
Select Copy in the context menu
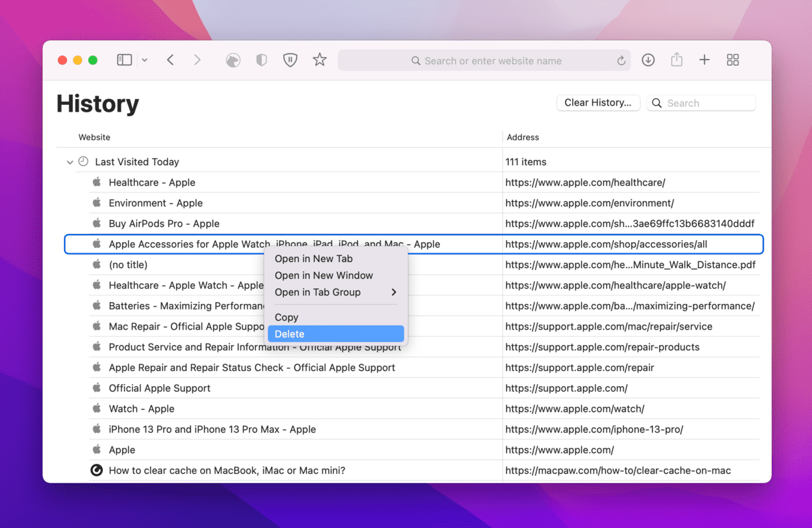tap(286, 317)
